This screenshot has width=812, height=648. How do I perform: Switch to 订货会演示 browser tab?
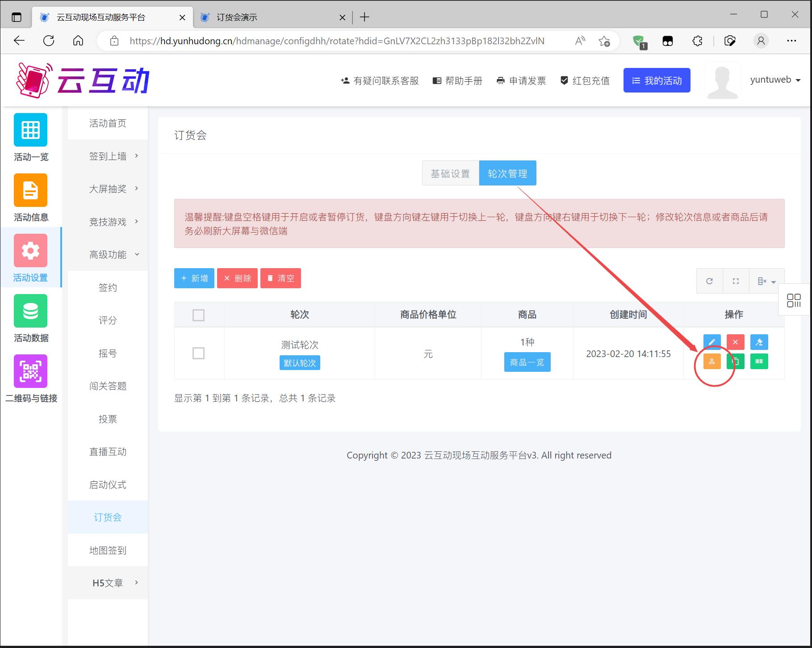(x=272, y=17)
